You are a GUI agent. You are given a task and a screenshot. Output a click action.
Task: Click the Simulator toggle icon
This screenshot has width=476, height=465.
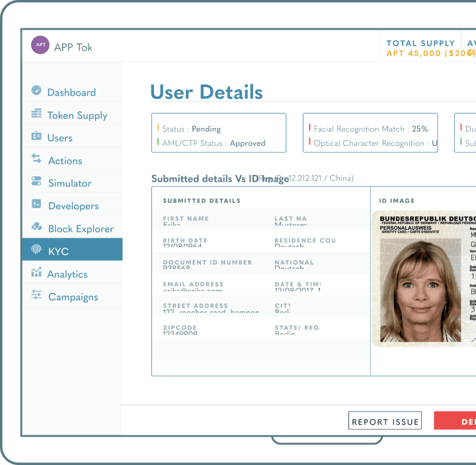pos(36,182)
